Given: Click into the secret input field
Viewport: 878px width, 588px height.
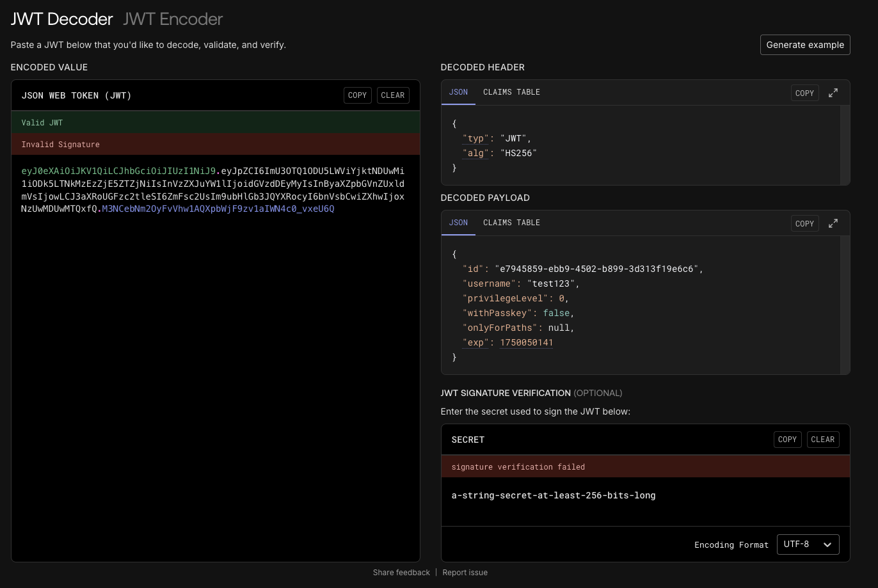Looking at the screenshot, I should [645, 502].
